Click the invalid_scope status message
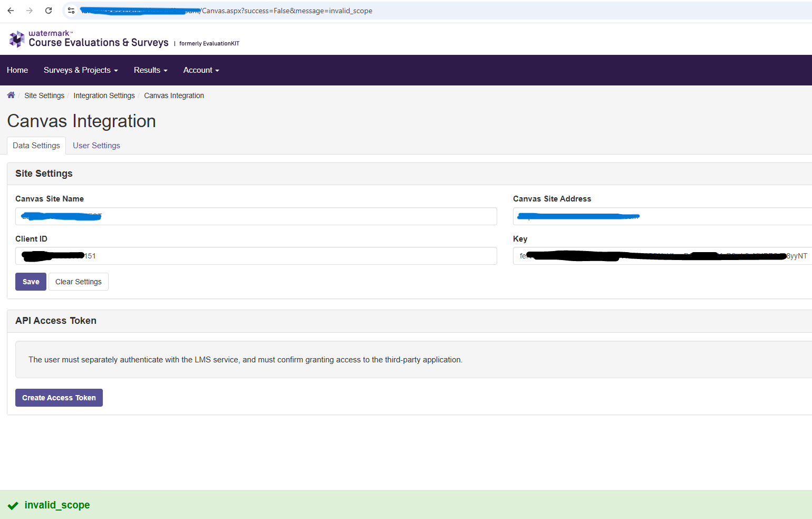The image size is (812, 519). pos(57,505)
